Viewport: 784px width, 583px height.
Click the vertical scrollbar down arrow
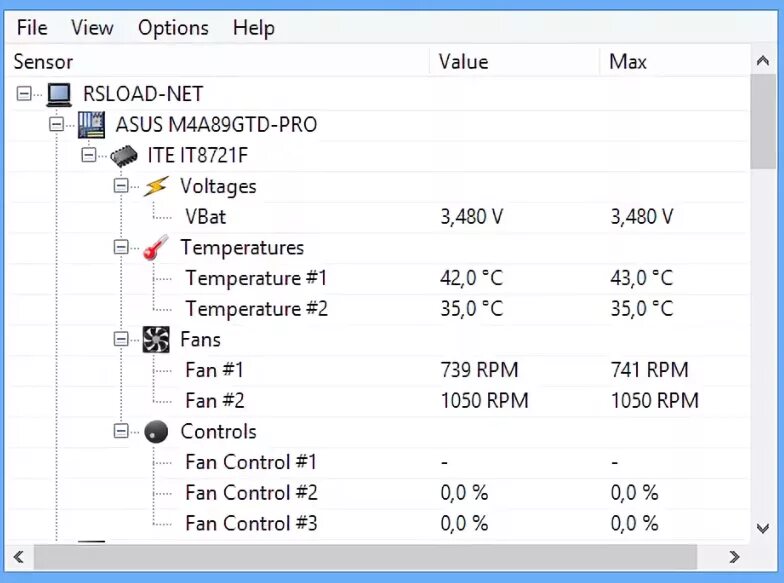(x=763, y=527)
